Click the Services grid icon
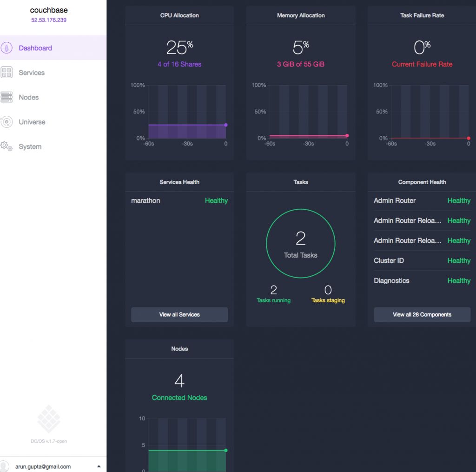 tap(7, 73)
